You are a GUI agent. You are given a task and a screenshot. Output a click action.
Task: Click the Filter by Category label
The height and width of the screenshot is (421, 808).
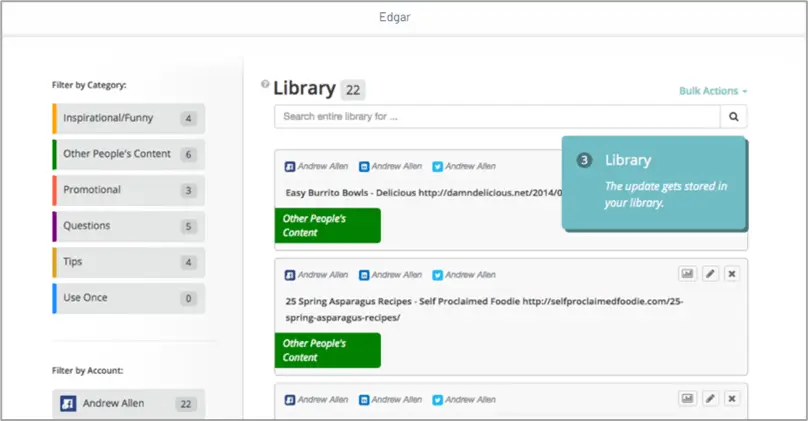(89, 85)
